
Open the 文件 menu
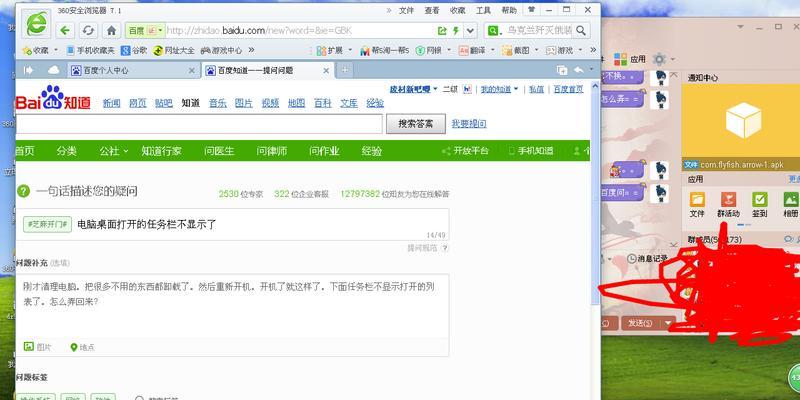click(x=406, y=10)
